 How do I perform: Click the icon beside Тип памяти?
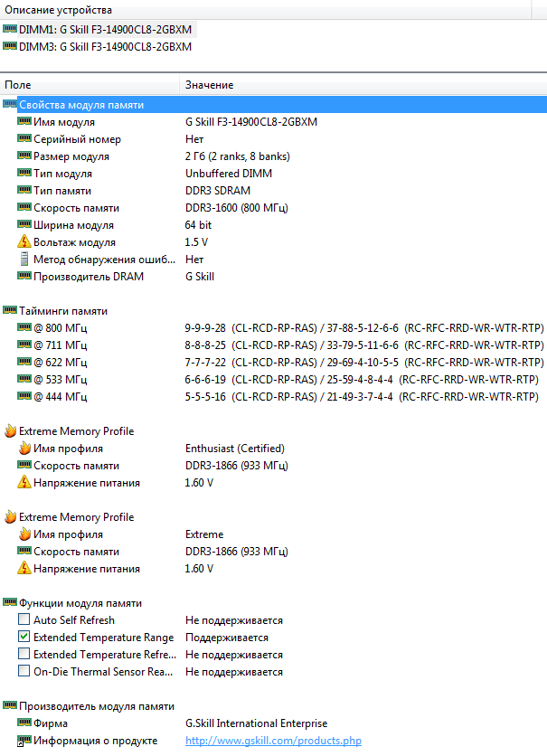[24, 190]
